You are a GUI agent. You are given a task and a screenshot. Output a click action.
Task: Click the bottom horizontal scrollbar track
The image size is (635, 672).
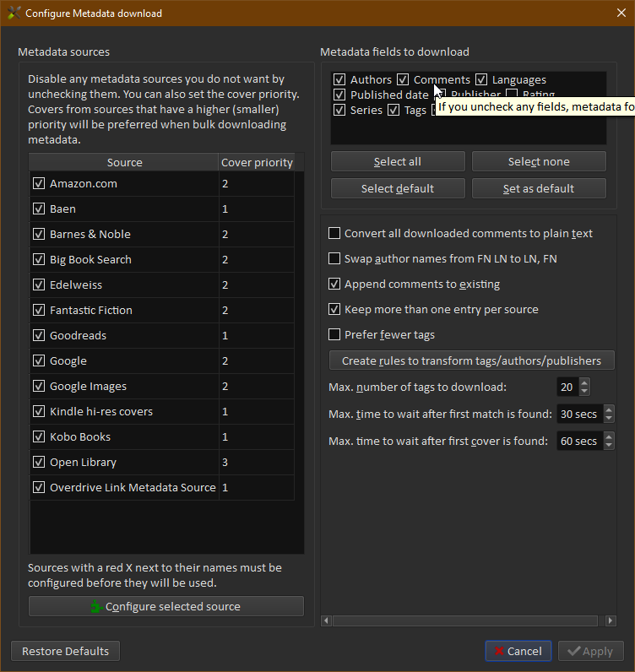click(x=465, y=621)
